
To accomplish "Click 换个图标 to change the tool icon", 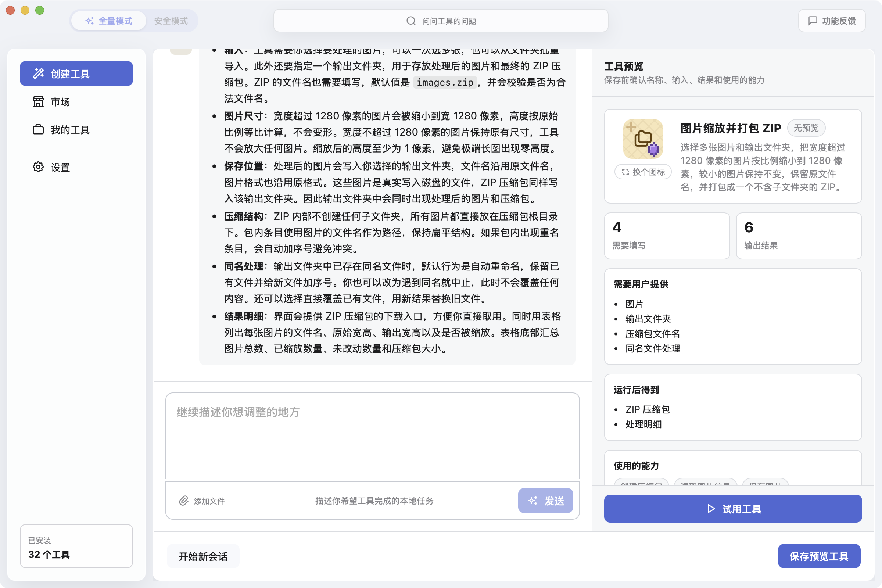I will pyautogui.click(x=643, y=172).
